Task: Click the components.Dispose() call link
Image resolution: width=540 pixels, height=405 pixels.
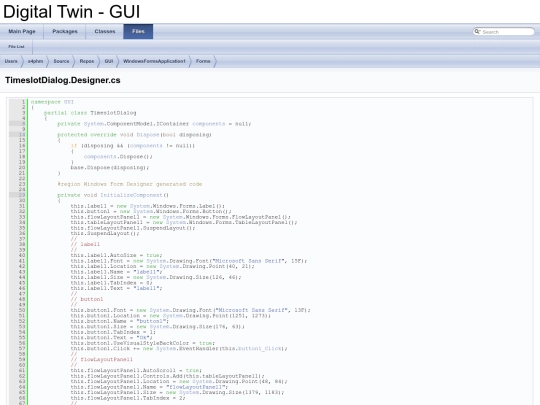Action: (118, 157)
